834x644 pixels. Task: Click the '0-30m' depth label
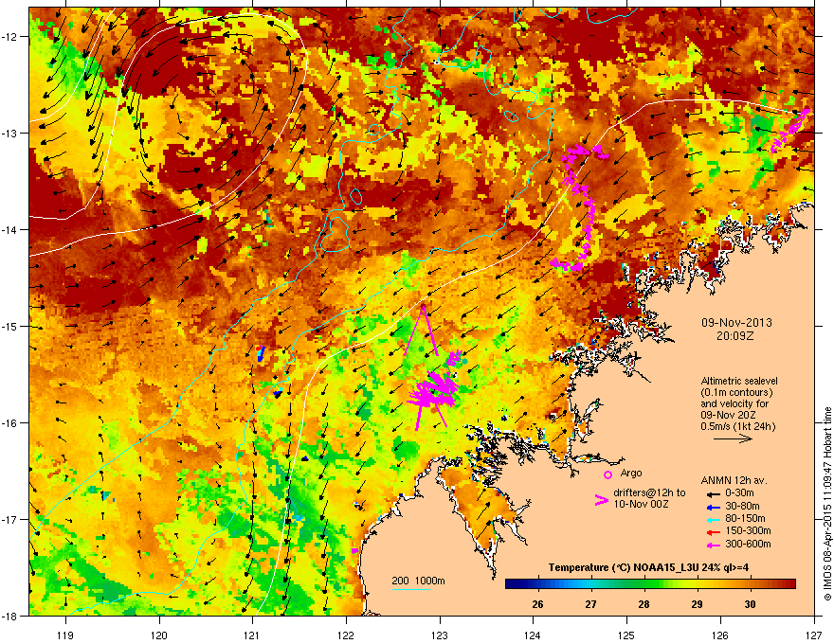point(739,493)
